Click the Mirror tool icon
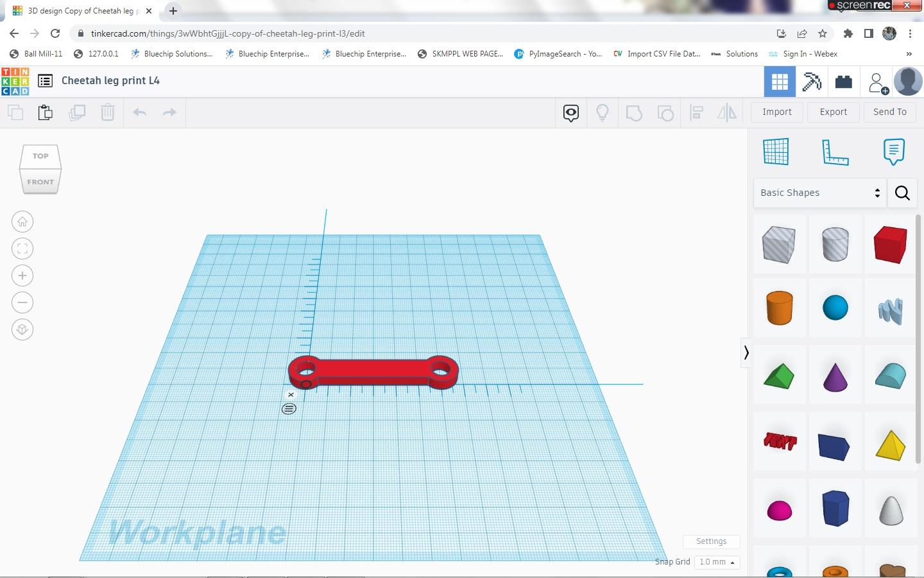 tap(727, 113)
